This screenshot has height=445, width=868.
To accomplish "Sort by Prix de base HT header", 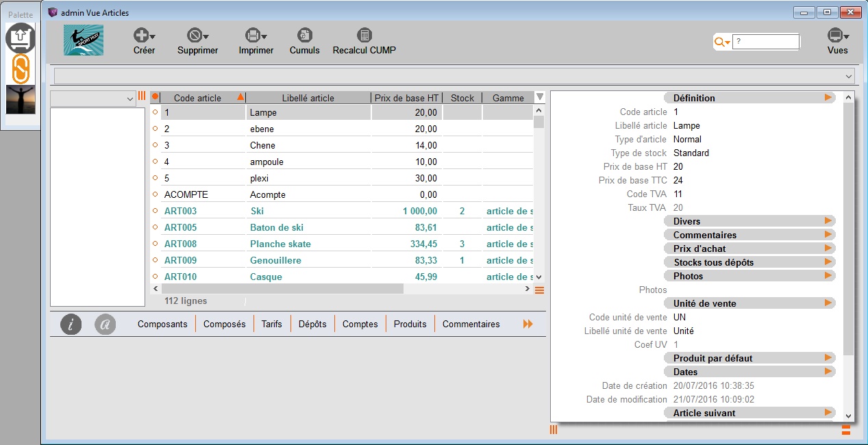I will 407,98.
